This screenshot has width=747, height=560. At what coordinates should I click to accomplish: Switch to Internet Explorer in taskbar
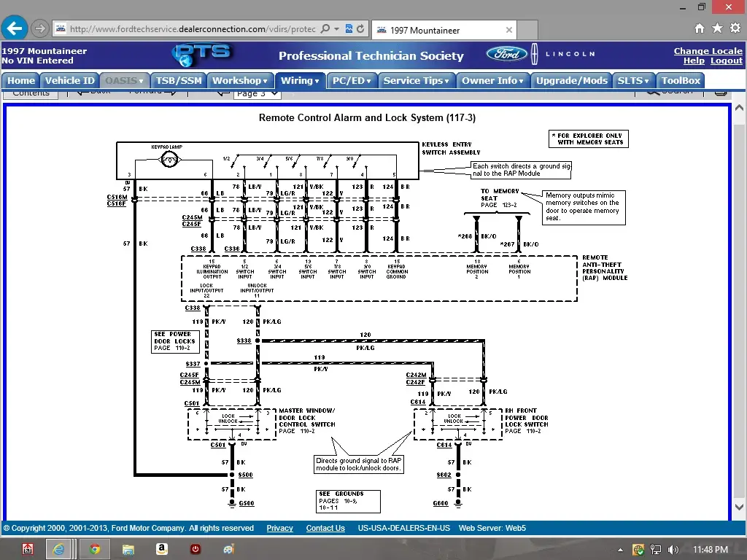(x=59, y=549)
